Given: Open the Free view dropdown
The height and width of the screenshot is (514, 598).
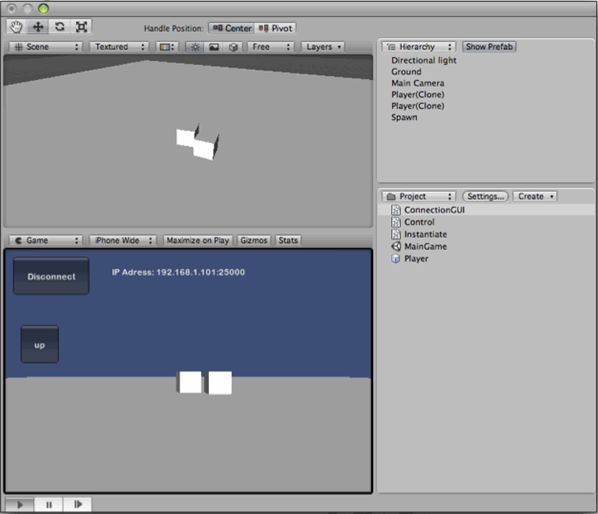Looking at the screenshot, I should [271, 47].
